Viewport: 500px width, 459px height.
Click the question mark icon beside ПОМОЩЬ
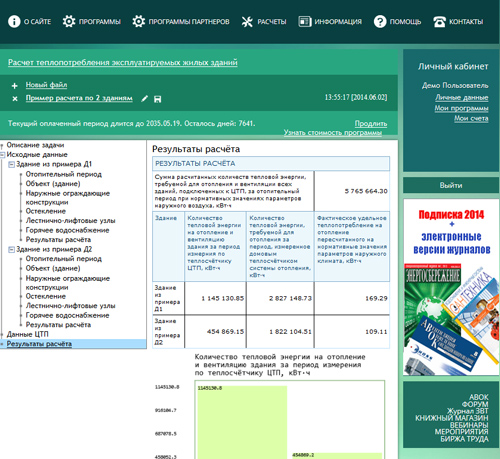[380, 22]
